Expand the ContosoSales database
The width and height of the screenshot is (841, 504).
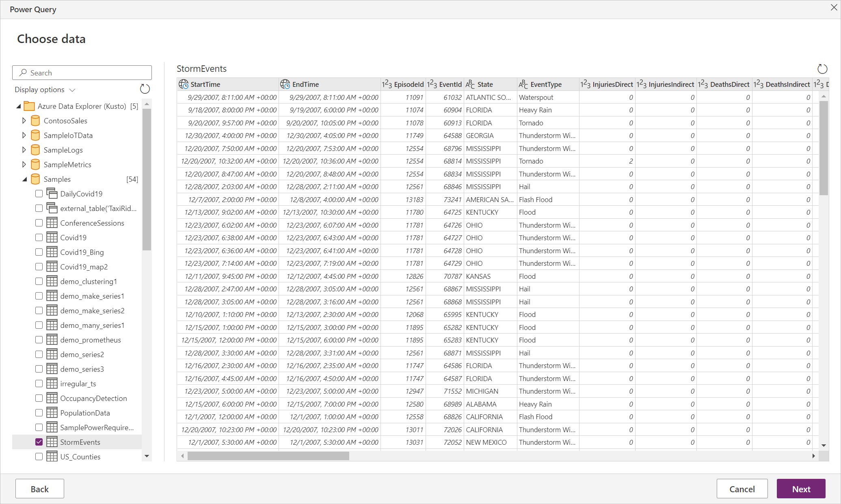[x=24, y=121]
